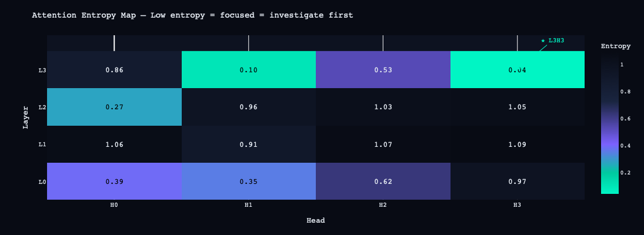The image size is (644, 235).
Task: Click the L1 H2 cell valued 1.07
Action: tap(383, 145)
